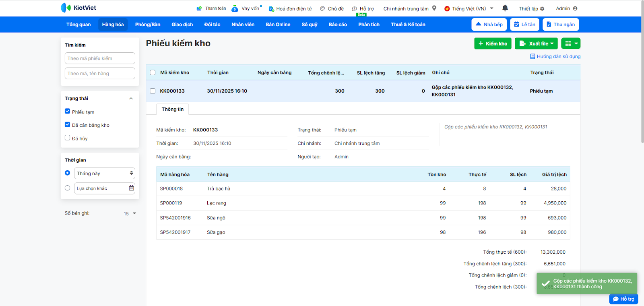Click the Kiểm kho button
This screenshot has width=644, height=306.
[493, 43]
